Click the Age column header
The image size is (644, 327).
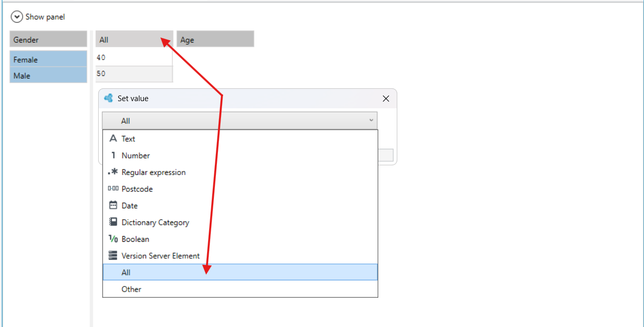tap(215, 40)
